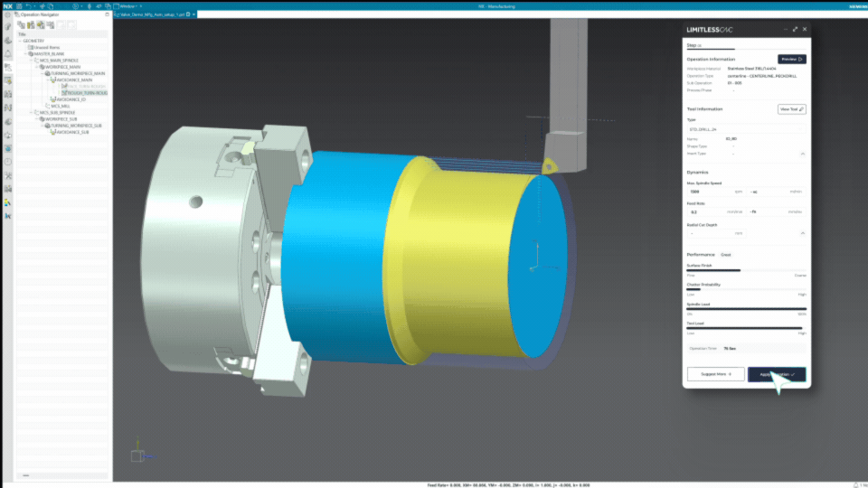868x488 pixels.
Task: Select the Operation Navigator tab icon in resource bar
Action: [x=8, y=67]
